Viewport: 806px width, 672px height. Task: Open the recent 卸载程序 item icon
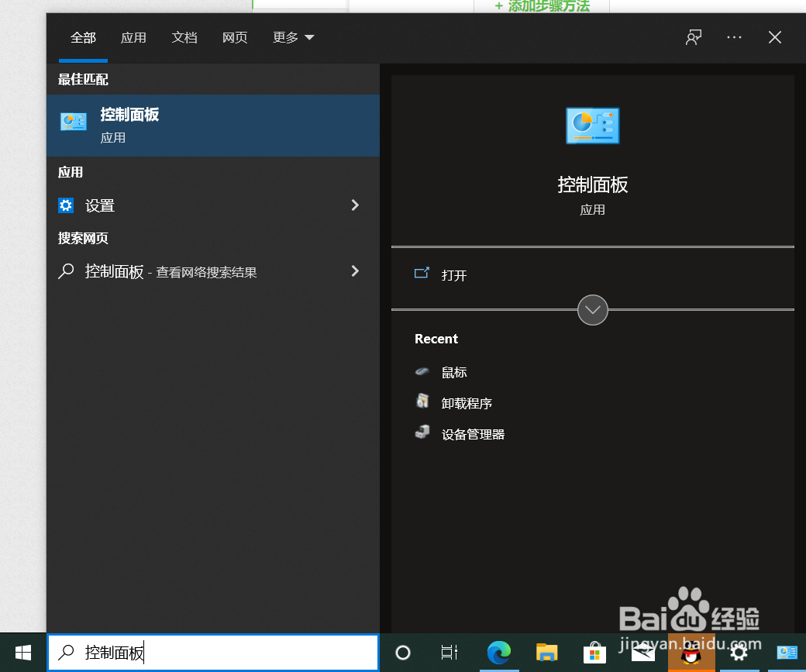pyautogui.click(x=422, y=401)
